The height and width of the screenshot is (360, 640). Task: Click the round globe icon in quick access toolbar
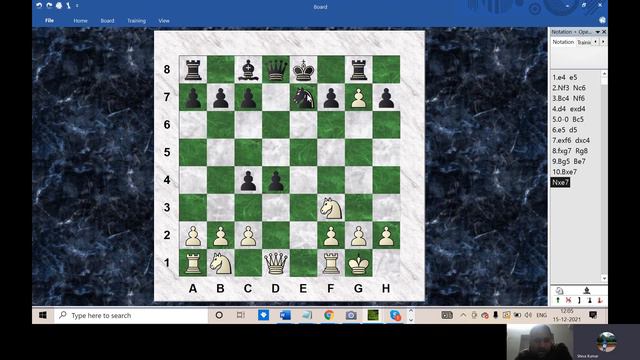pos(59,6)
